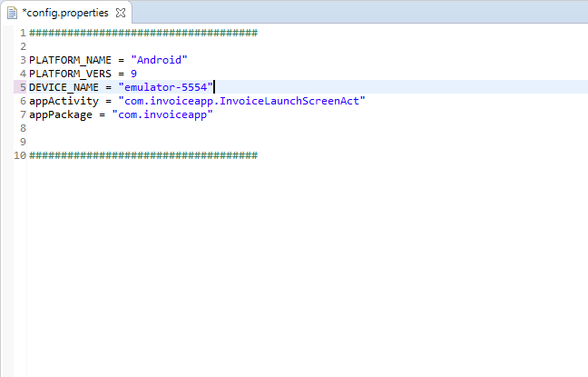Image resolution: width=588 pixels, height=377 pixels.
Task: Click the properties file icon in tab
Action: [12, 13]
